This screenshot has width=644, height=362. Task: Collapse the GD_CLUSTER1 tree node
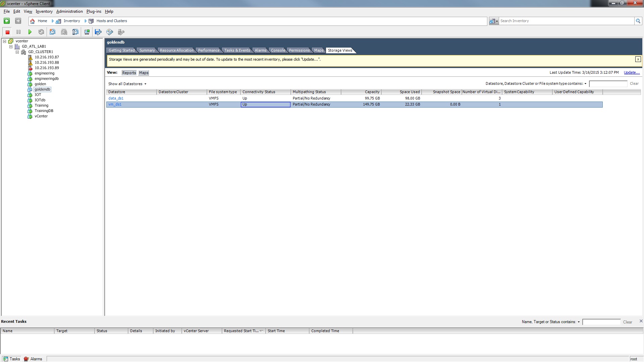point(17,52)
